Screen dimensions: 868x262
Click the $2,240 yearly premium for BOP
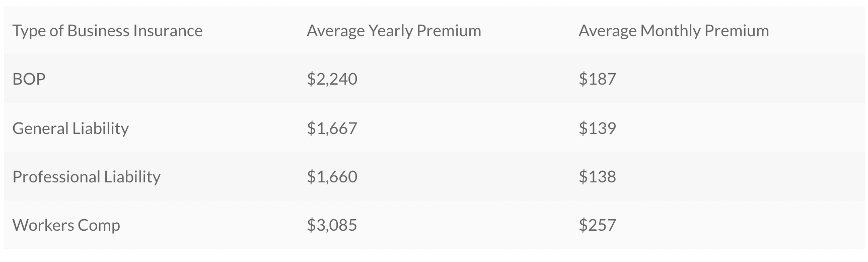tap(332, 79)
